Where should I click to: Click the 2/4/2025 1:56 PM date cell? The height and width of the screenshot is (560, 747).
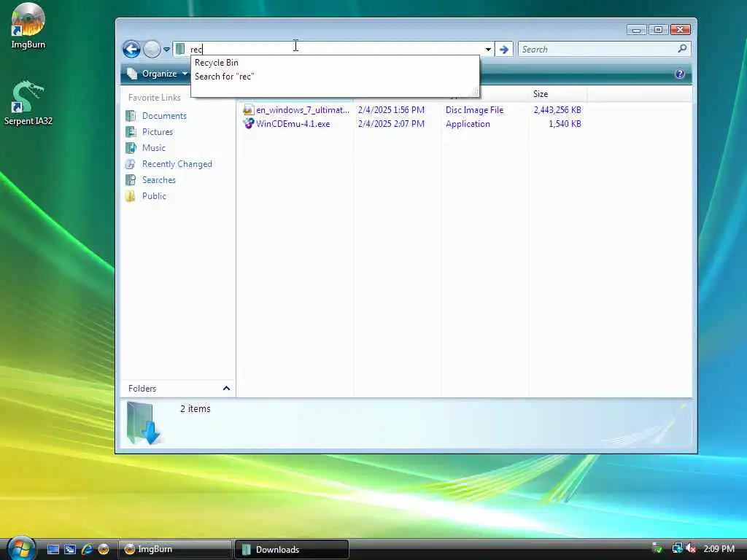(x=391, y=110)
